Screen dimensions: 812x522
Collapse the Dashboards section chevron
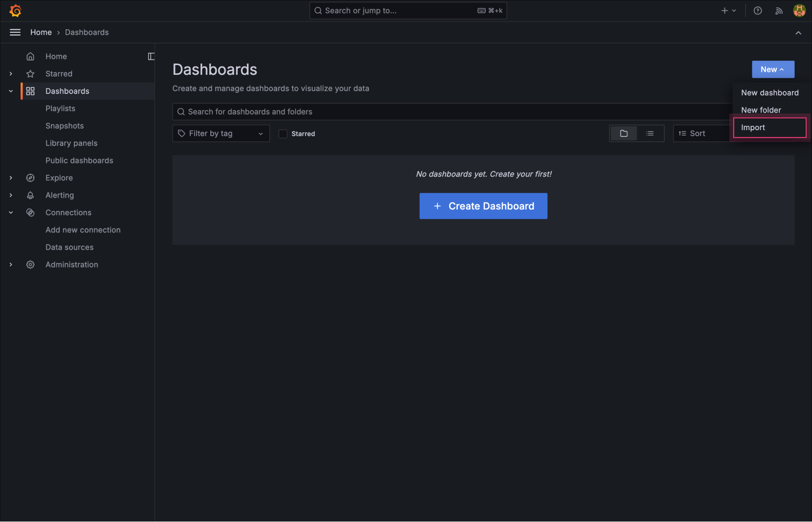coord(11,91)
